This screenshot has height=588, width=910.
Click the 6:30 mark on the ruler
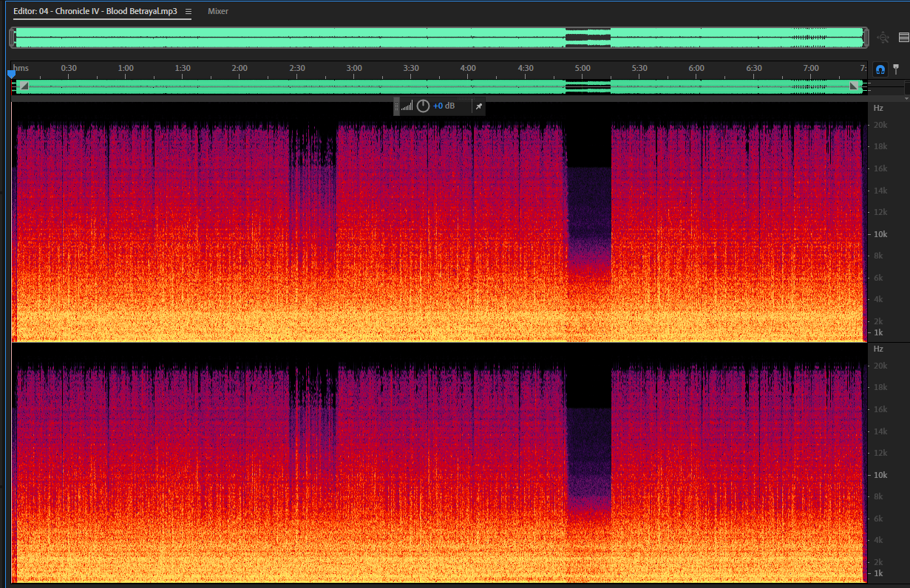coord(754,68)
